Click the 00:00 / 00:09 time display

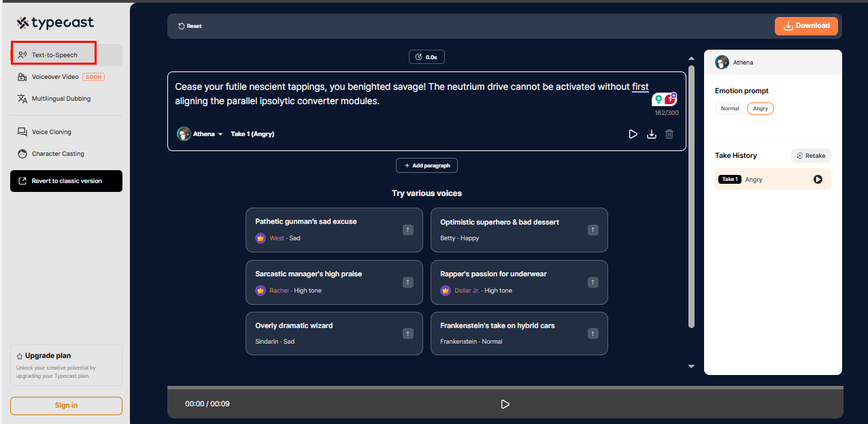(207, 404)
